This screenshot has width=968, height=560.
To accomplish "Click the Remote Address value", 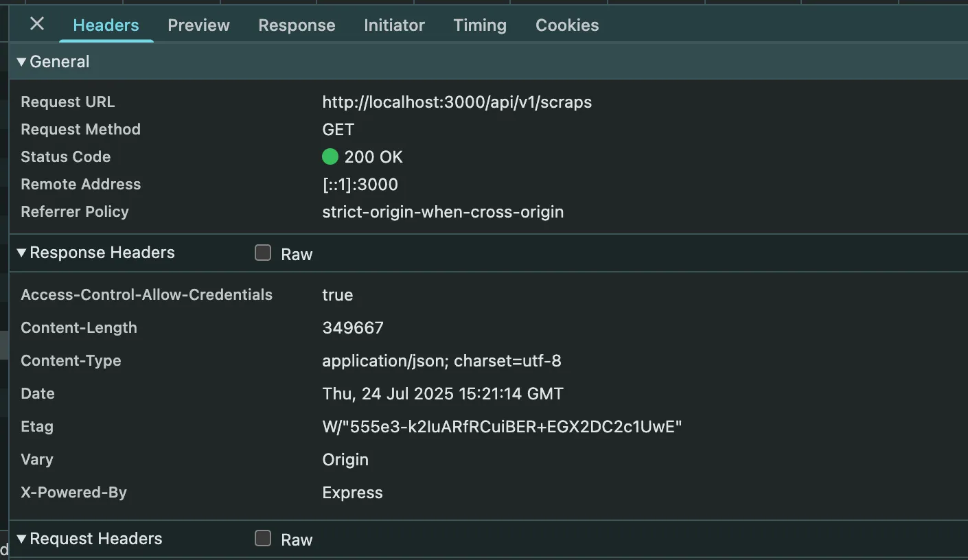I will pyautogui.click(x=360, y=185).
